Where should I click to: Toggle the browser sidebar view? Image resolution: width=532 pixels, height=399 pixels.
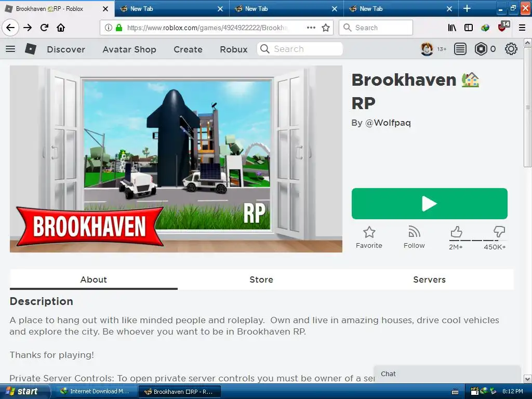(x=469, y=28)
